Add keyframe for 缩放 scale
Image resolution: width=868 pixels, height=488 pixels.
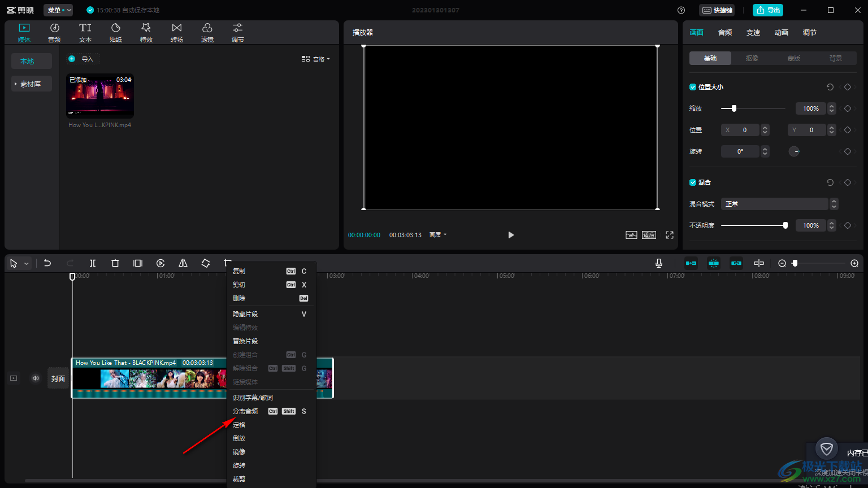pos(847,108)
